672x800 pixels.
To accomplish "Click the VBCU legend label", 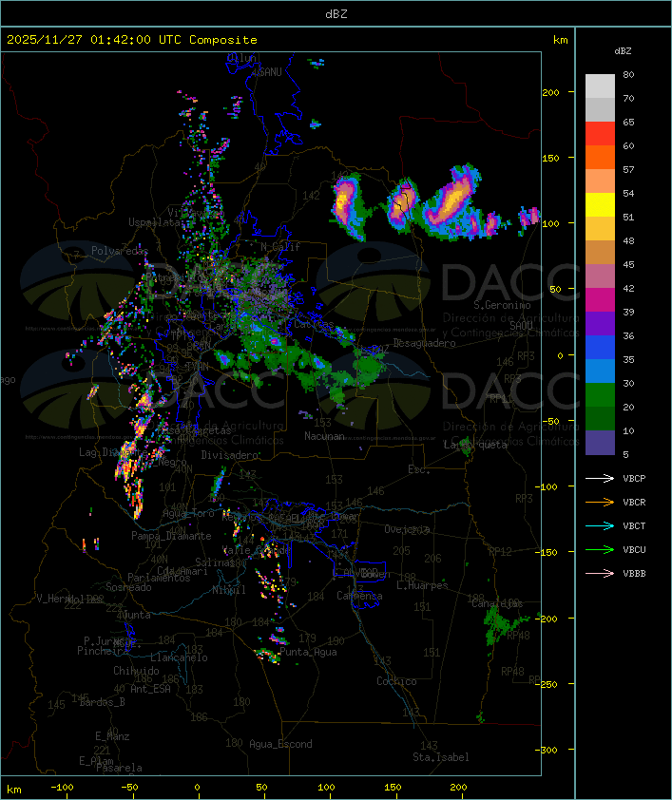I will (x=634, y=549).
